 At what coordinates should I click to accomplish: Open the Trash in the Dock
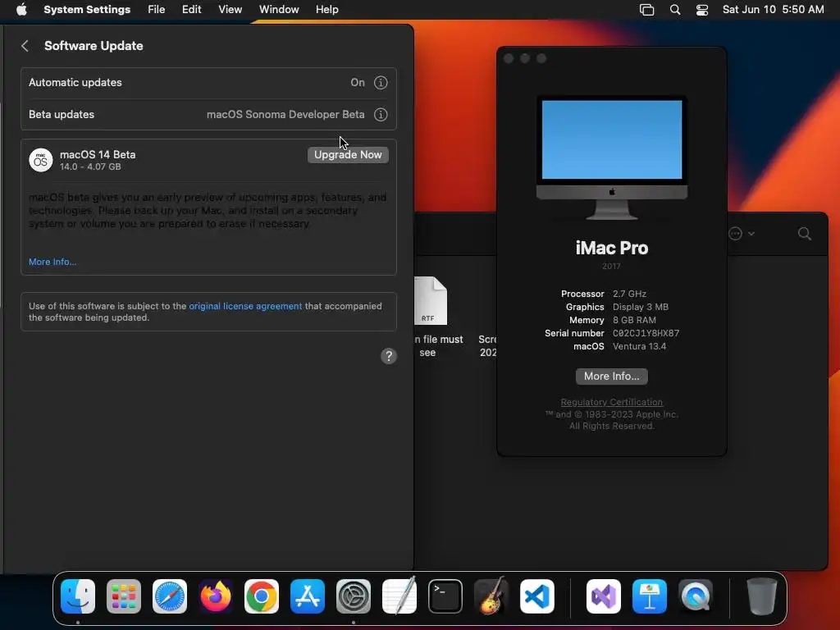[761, 596]
